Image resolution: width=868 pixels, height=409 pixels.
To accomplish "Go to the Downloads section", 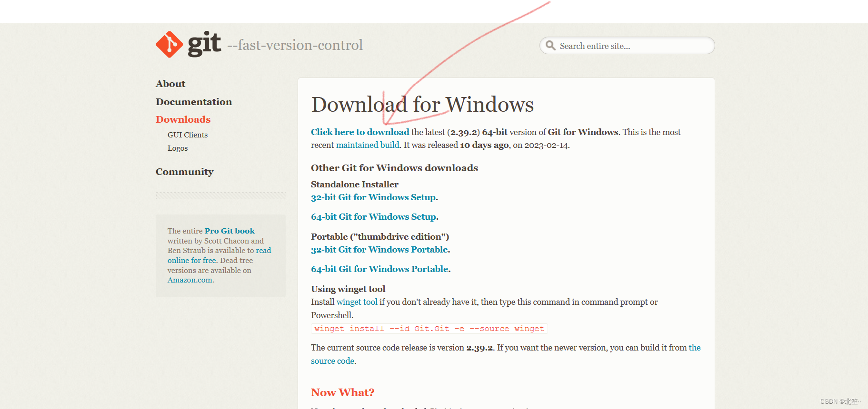I will (183, 119).
